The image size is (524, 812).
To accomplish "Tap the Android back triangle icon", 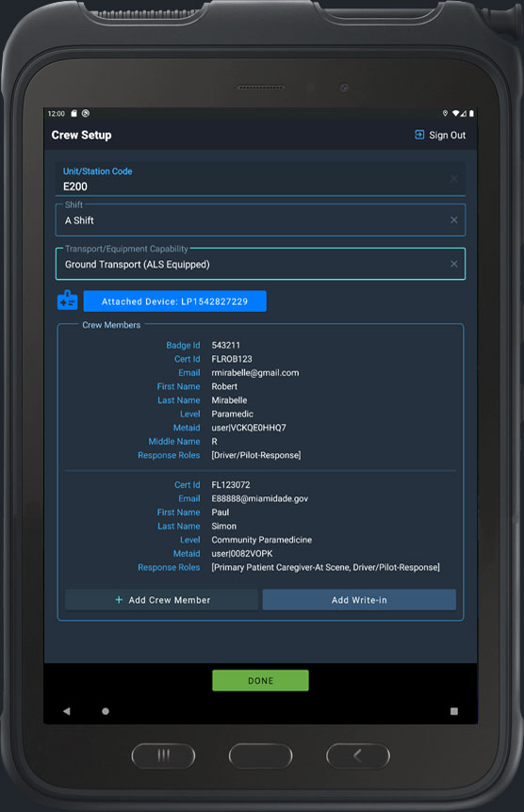I will [66, 711].
